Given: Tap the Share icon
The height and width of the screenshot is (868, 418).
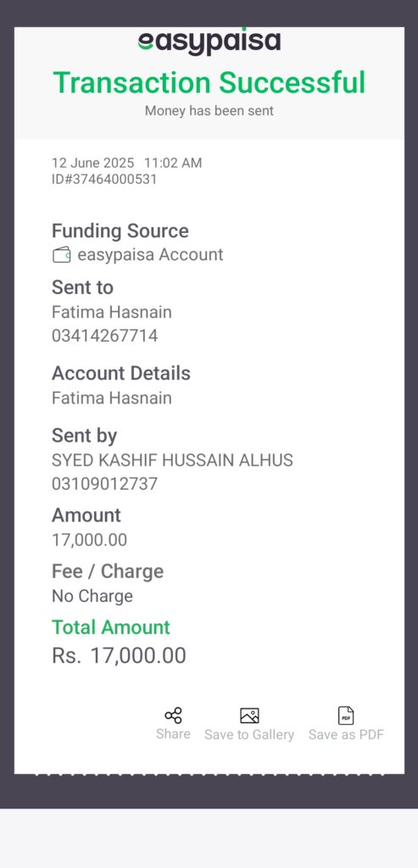Looking at the screenshot, I should (173, 715).
